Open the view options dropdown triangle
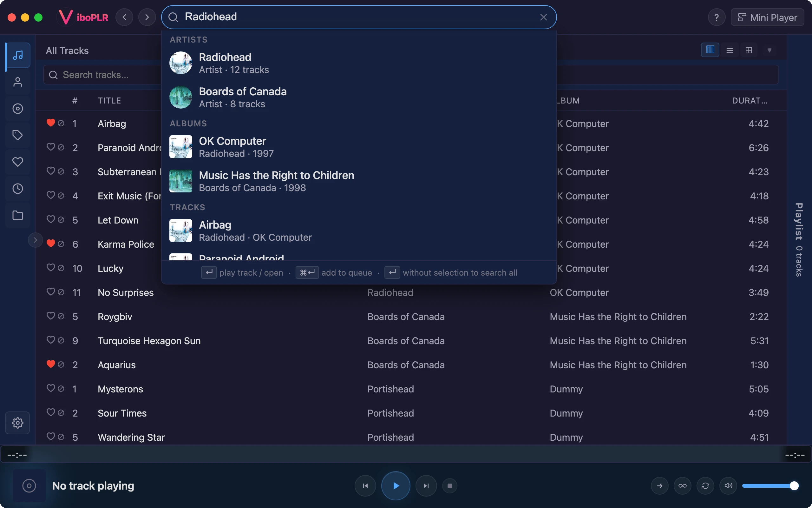812x508 pixels. click(769, 50)
